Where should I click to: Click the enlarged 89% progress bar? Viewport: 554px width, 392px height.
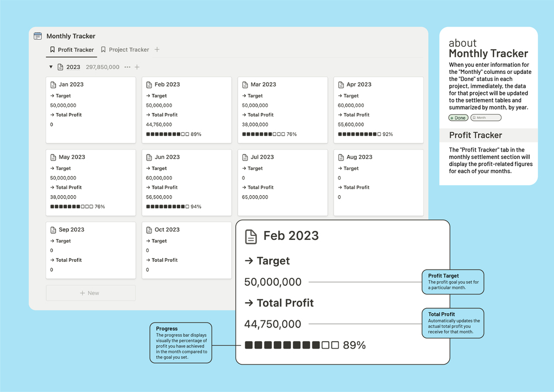[x=305, y=345]
